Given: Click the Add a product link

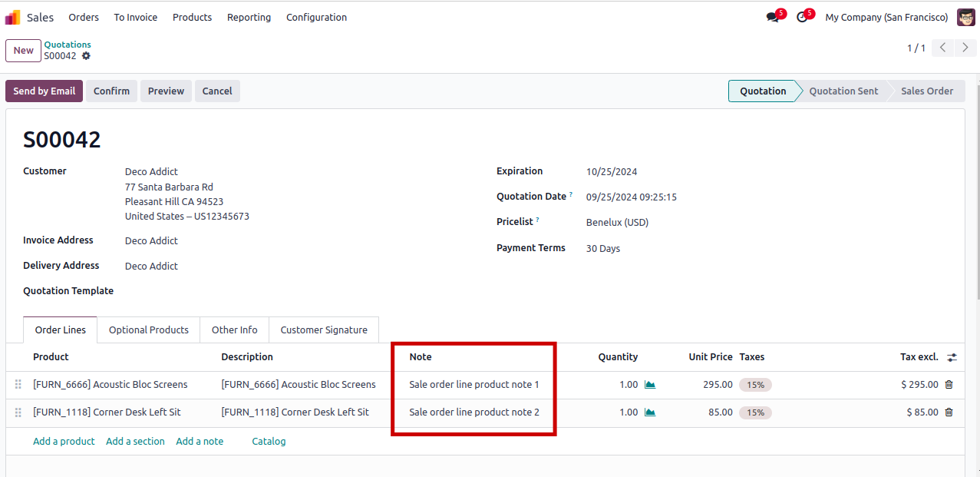Looking at the screenshot, I should (x=64, y=441).
